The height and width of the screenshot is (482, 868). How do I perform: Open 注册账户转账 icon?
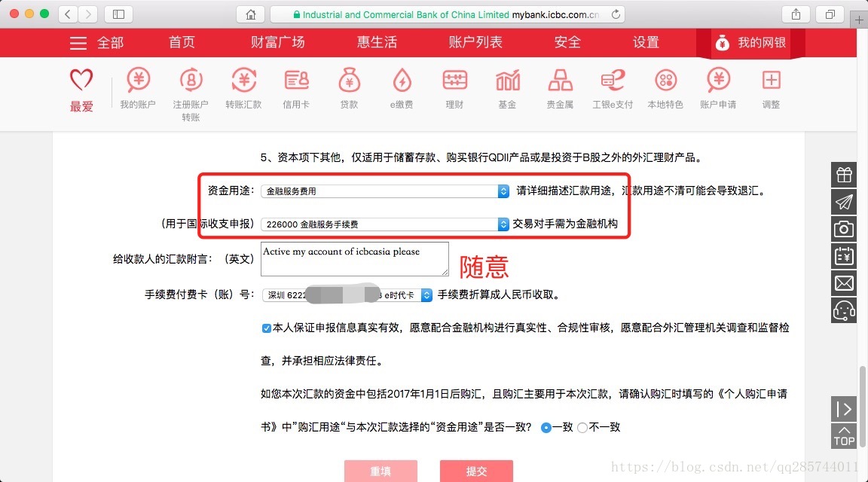(191, 81)
